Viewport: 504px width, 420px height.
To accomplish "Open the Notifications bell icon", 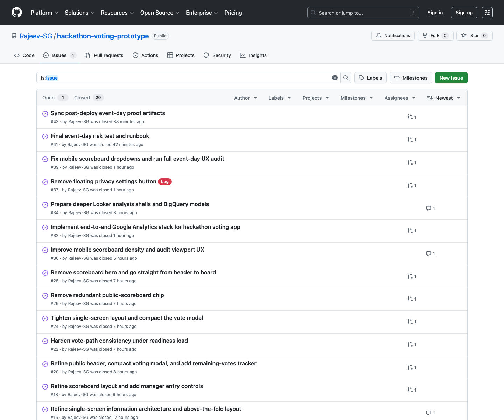I will (378, 35).
